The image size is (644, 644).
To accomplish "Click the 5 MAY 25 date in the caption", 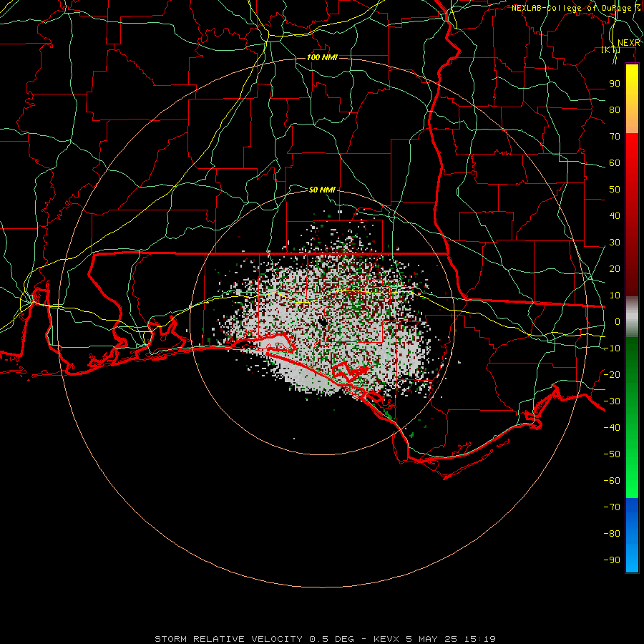I will coord(432,639).
